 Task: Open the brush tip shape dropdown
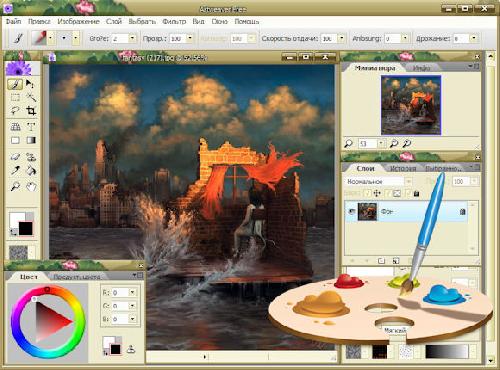pos(76,38)
